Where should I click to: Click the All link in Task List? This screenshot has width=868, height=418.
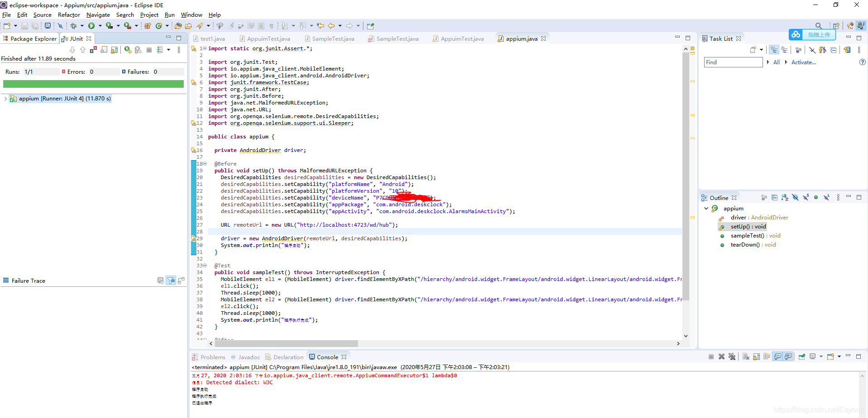[777, 62]
